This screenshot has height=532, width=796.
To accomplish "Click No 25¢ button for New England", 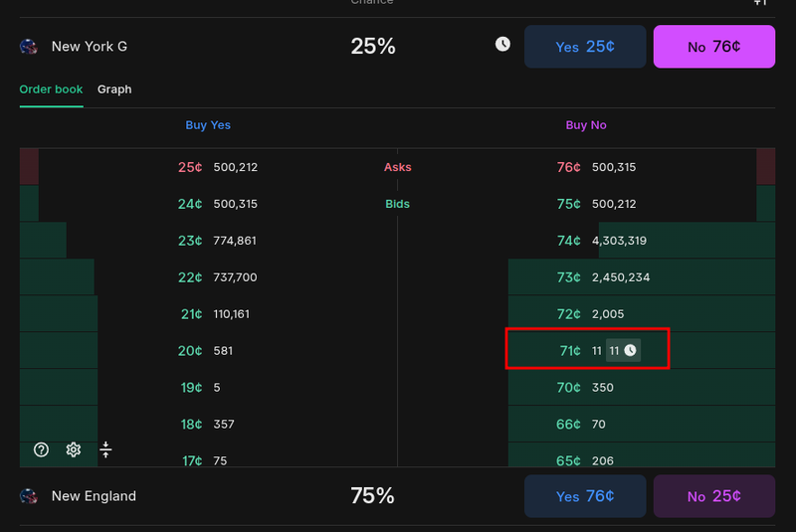I will click(x=713, y=496).
